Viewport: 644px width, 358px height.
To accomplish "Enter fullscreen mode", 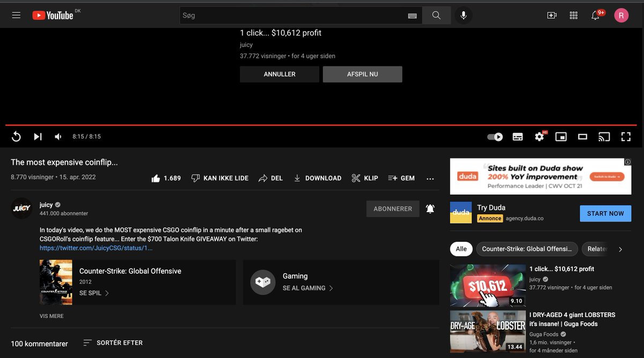I will click(626, 137).
